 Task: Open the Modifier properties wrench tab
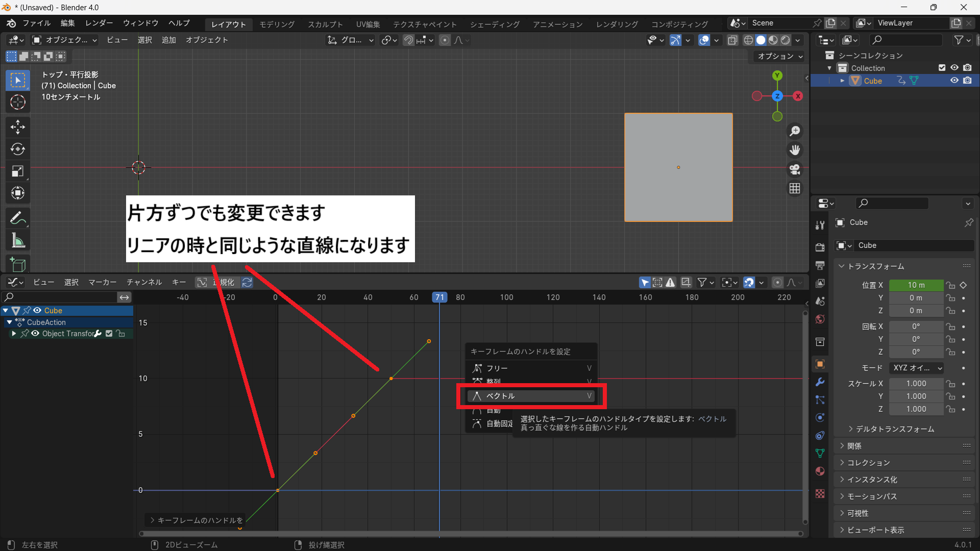pos(820,382)
